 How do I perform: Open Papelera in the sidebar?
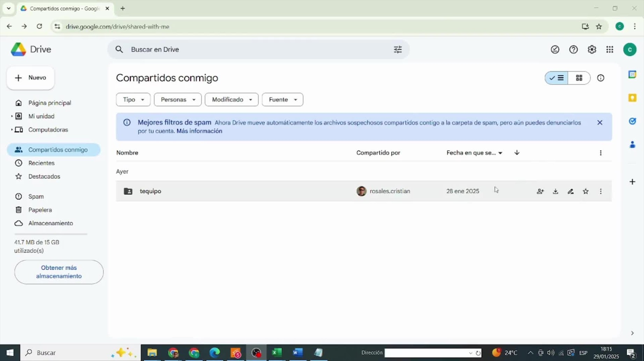click(40, 210)
